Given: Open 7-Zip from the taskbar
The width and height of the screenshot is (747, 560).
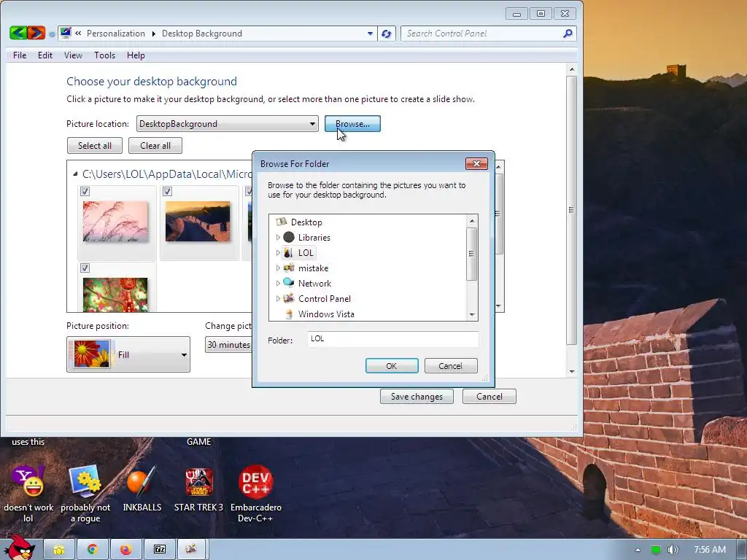Looking at the screenshot, I should coord(160,550).
